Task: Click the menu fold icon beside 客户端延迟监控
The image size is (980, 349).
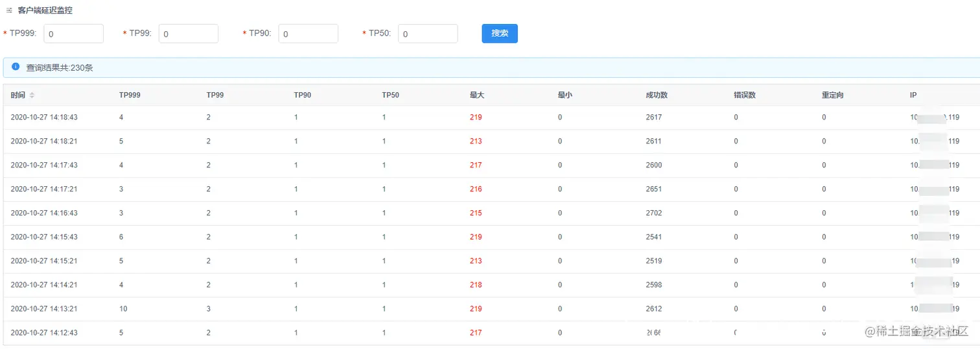Action: coord(9,10)
